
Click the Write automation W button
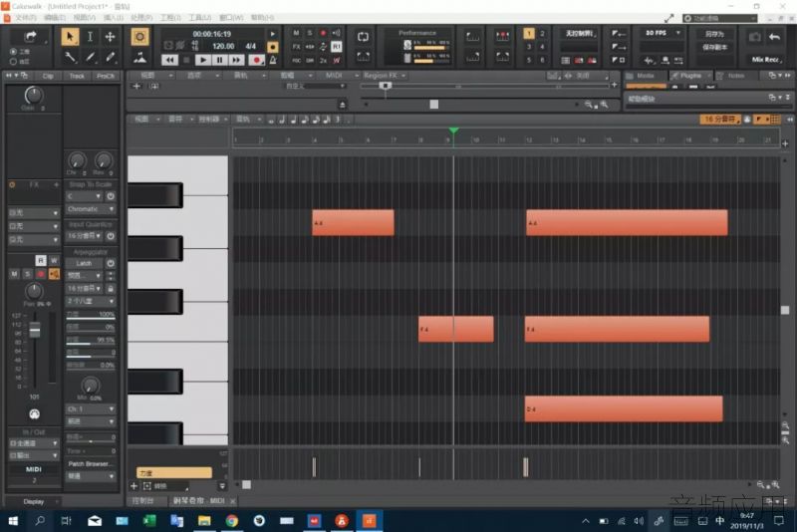pos(54,261)
